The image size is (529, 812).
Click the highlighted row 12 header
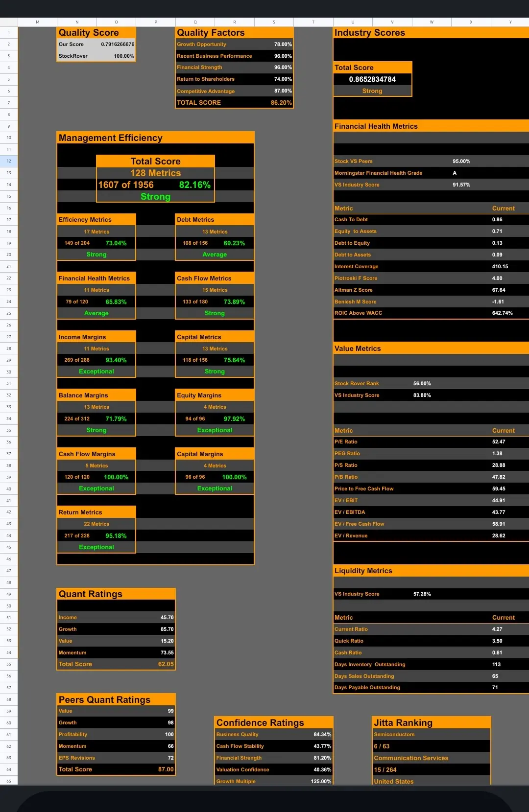(x=9, y=161)
